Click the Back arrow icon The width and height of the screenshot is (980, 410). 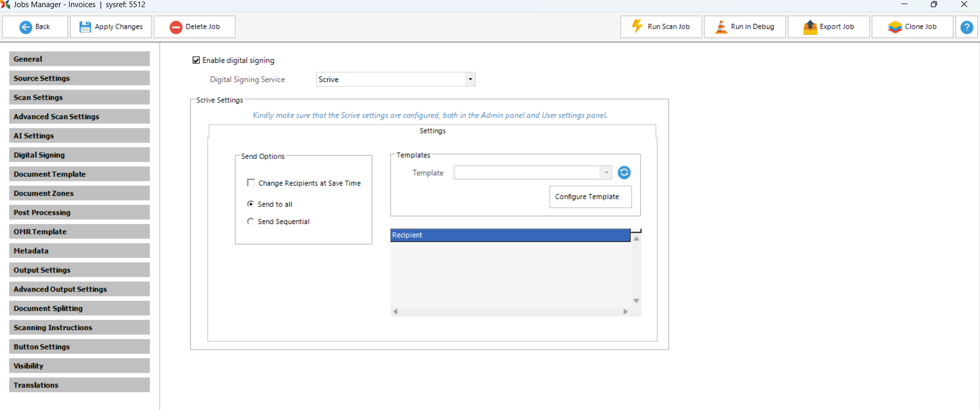coord(26,27)
